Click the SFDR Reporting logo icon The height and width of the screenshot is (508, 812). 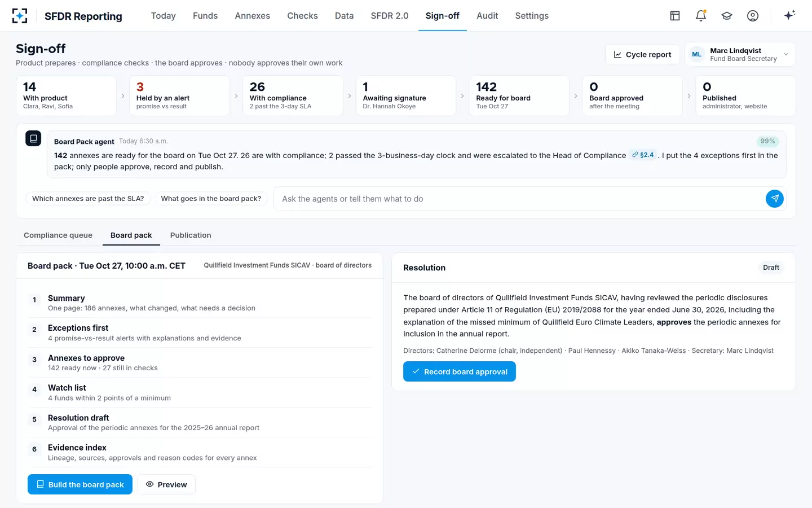click(x=20, y=16)
